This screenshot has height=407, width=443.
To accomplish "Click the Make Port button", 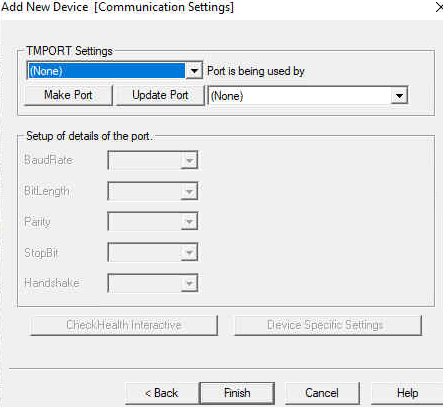I will pyautogui.click(x=68, y=95).
